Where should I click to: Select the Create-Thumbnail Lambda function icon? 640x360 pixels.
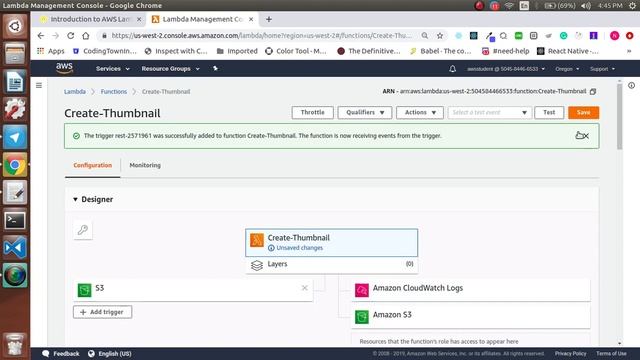(x=257, y=240)
